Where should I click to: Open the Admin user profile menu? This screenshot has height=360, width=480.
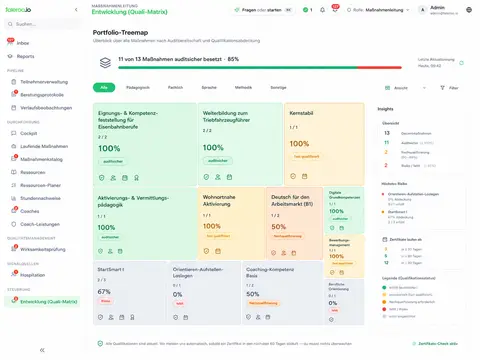[x=439, y=10]
